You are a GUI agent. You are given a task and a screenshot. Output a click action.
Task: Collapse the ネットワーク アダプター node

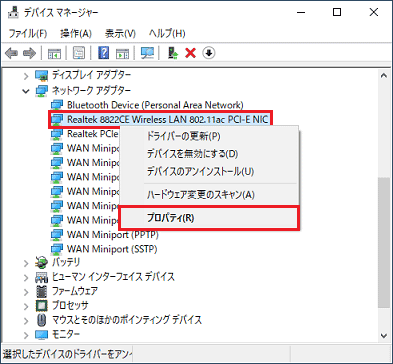26,91
